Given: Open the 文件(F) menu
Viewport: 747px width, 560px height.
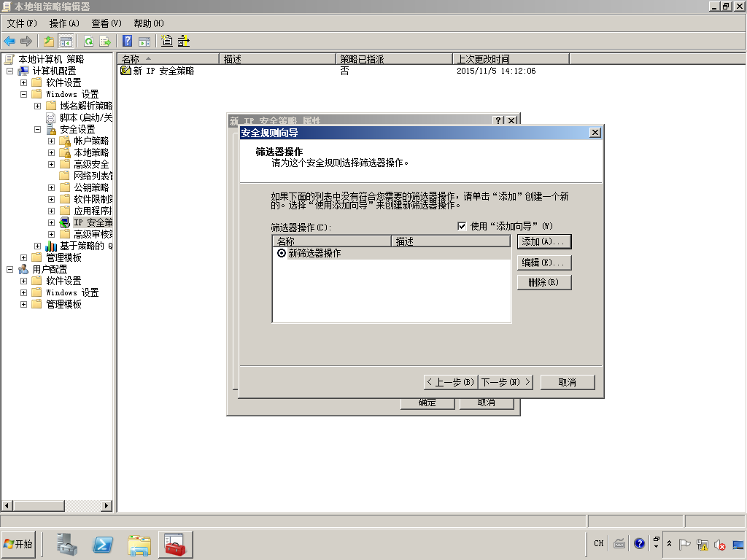Looking at the screenshot, I should (22, 23).
